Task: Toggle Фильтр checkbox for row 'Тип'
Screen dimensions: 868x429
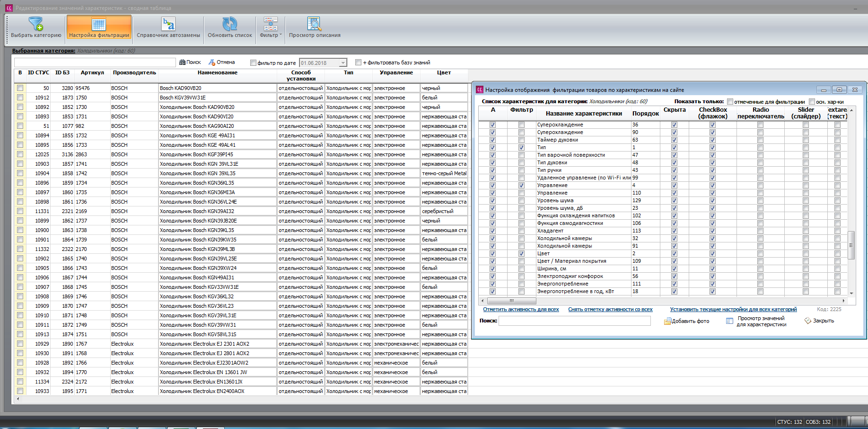Action: [x=521, y=147]
